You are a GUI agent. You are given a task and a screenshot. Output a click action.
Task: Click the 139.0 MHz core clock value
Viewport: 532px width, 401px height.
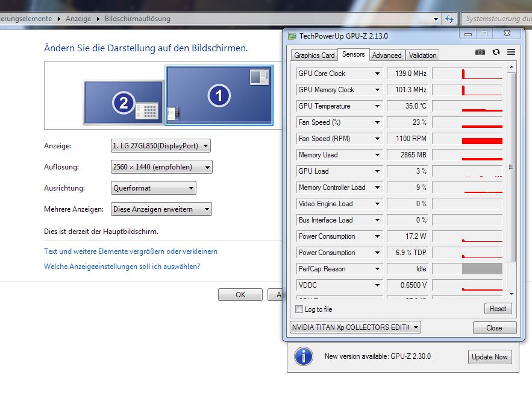407,74
